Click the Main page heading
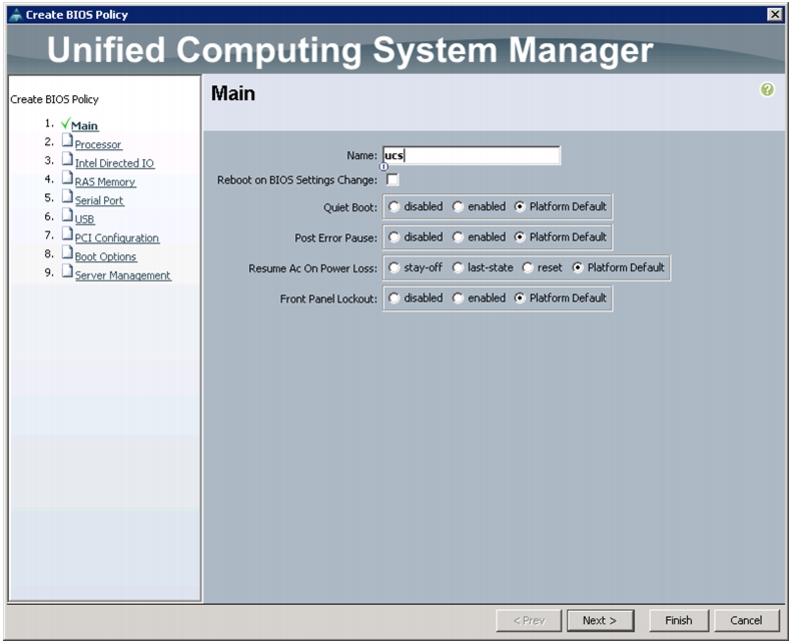This screenshot has width=793, height=644. pyautogui.click(x=233, y=94)
